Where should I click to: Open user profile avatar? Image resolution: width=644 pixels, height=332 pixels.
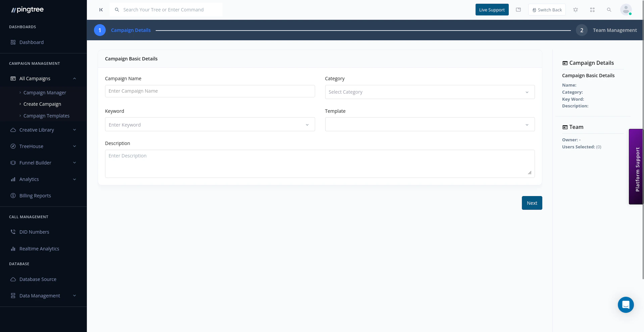(x=626, y=10)
